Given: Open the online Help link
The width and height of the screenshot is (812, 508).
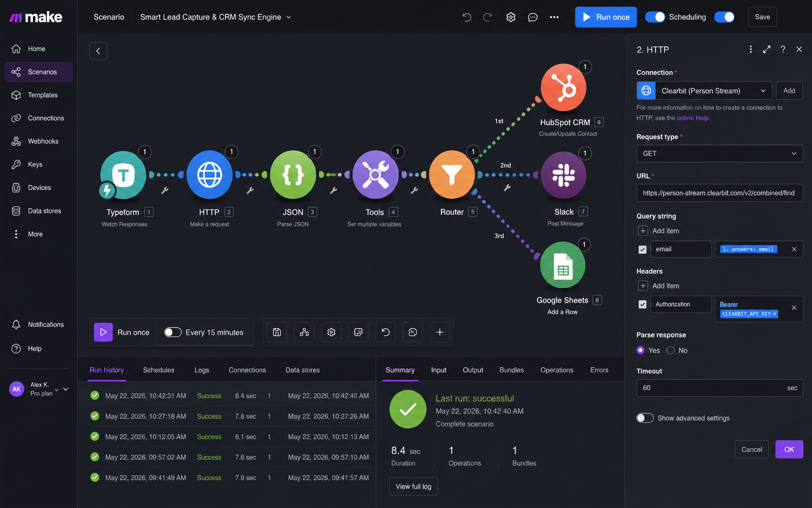Looking at the screenshot, I should (693, 118).
